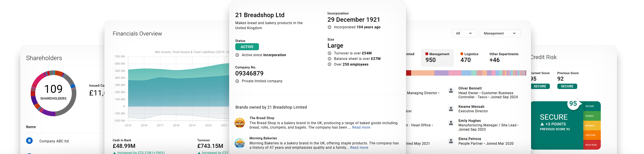Screen dimensions: 644x154
Task: Click Read more for Morning Bakeries
Action: [359, 148]
